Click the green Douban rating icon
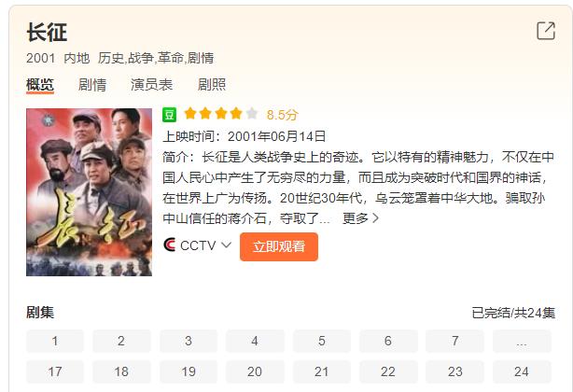The width and height of the screenshot is (573, 392). 169,115
